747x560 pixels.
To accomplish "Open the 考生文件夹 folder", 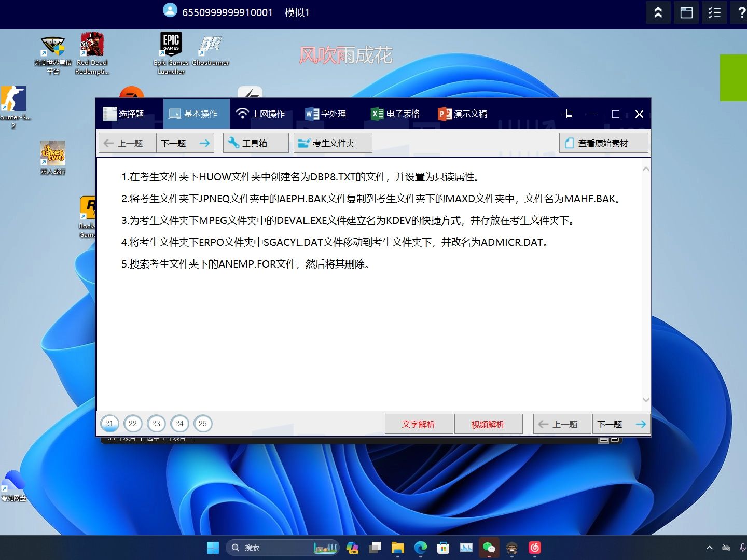I will click(x=333, y=143).
